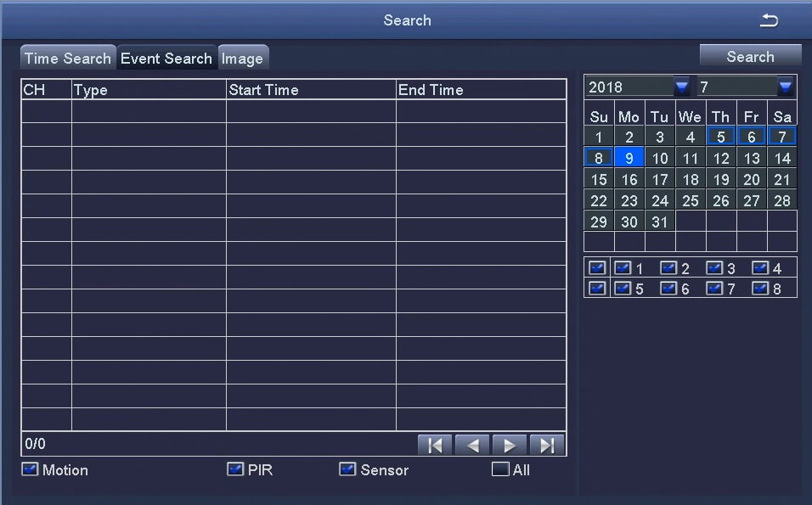Click the back arrow icon in title bar
The image size is (812, 505).
769,20
